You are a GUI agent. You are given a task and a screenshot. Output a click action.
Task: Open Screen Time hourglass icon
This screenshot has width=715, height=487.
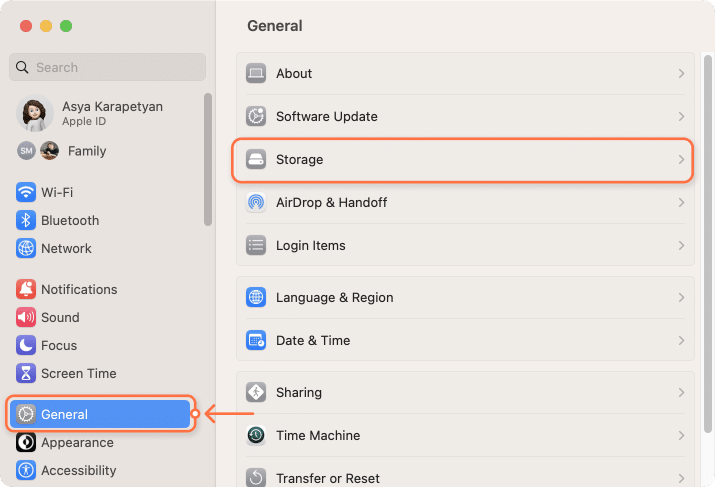coord(26,373)
